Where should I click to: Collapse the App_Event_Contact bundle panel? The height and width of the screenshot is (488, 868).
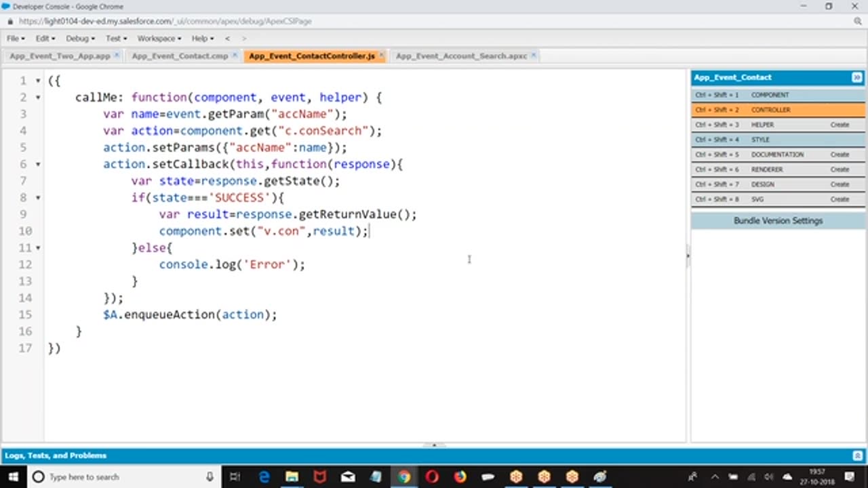pos(857,77)
